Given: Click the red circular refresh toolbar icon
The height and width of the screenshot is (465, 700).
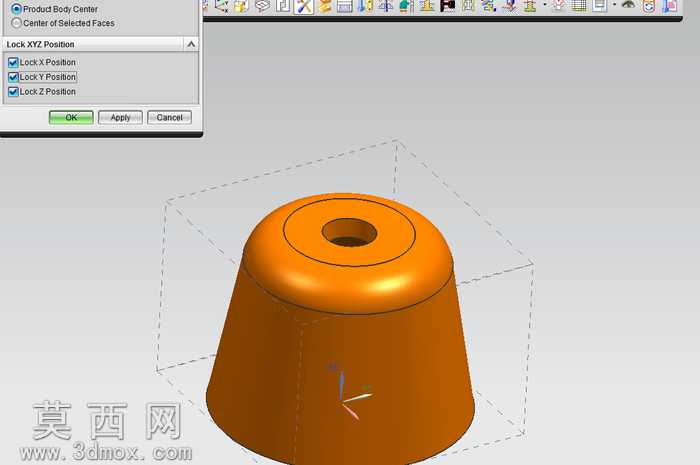Looking at the screenshot, I should [649, 6].
